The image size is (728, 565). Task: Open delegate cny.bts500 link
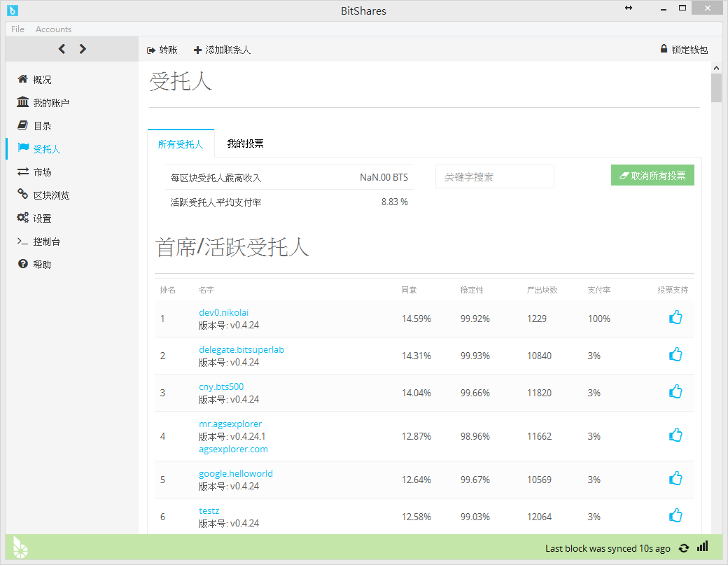point(221,386)
